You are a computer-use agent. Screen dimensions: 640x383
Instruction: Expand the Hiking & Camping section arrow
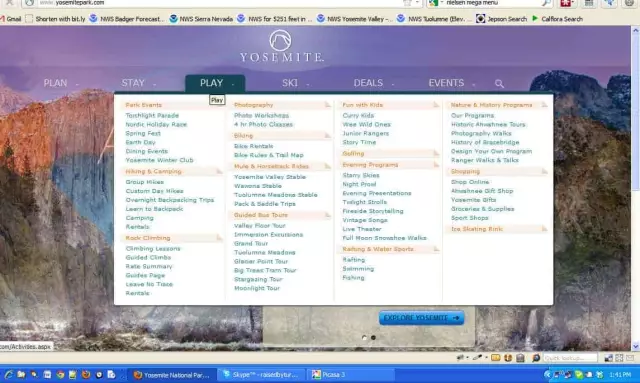220,171
